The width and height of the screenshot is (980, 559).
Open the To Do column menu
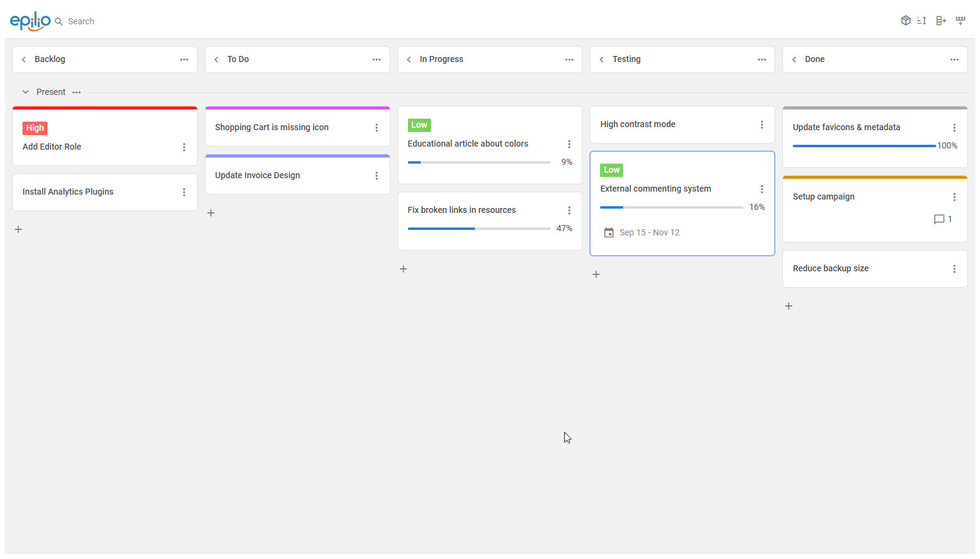pyautogui.click(x=377, y=59)
